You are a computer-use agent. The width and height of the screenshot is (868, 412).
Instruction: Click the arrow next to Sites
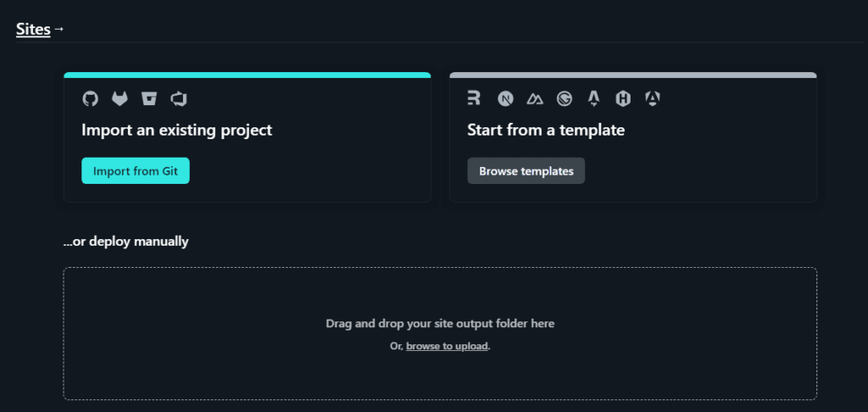coord(58,29)
